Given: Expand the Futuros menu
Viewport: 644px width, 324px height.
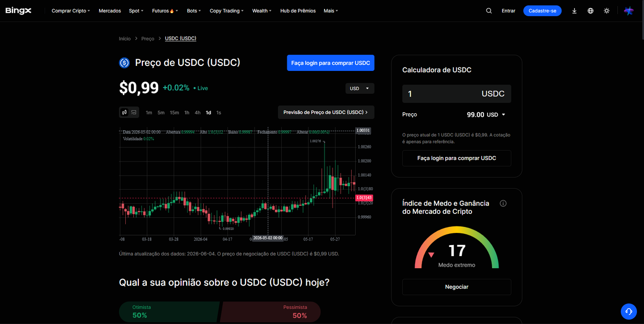Looking at the screenshot, I should [165, 11].
